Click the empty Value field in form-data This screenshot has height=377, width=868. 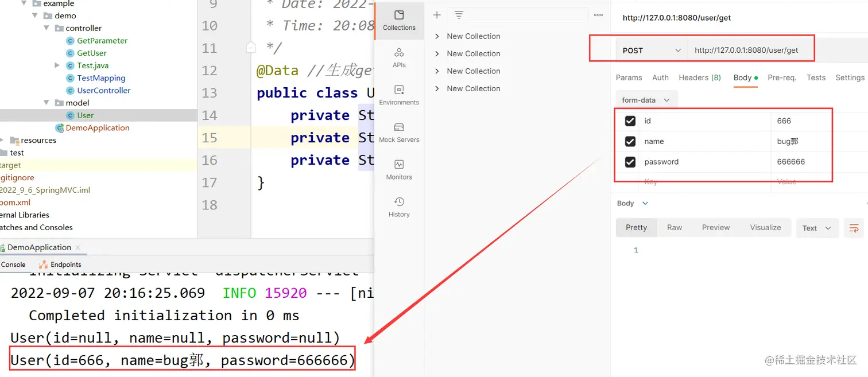tap(801, 181)
